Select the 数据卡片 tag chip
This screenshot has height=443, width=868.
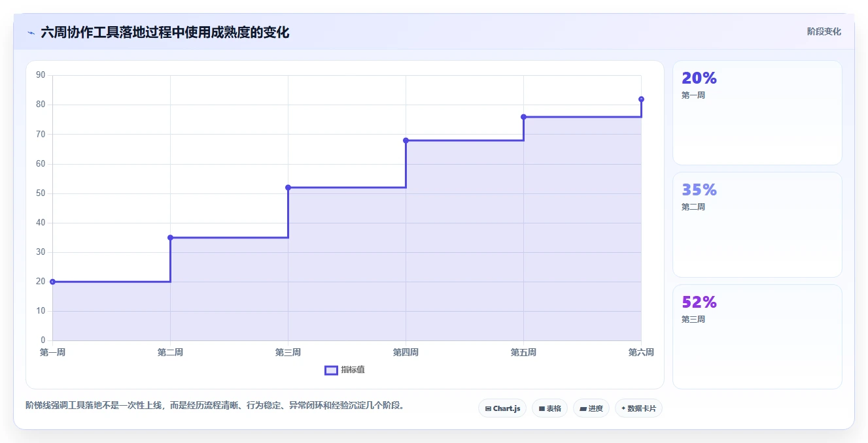click(x=638, y=408)
